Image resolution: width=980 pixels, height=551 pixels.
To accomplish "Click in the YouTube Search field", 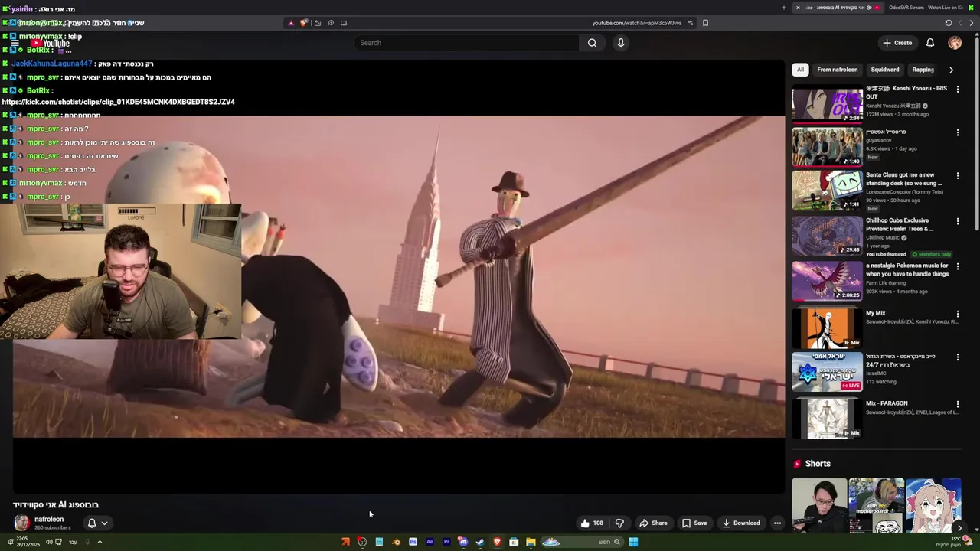I will [467, 43].
